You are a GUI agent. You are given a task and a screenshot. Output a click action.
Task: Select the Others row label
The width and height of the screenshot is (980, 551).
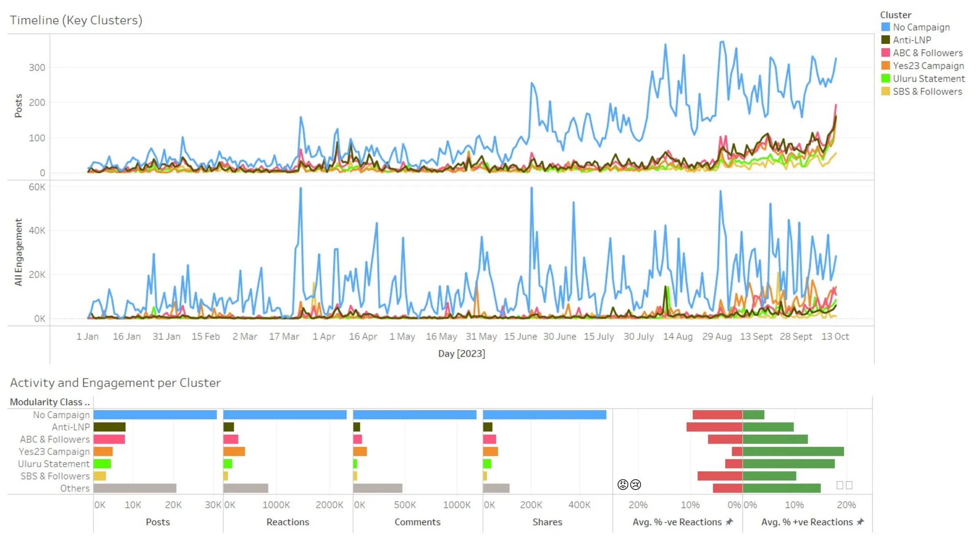tap(75, 488)
